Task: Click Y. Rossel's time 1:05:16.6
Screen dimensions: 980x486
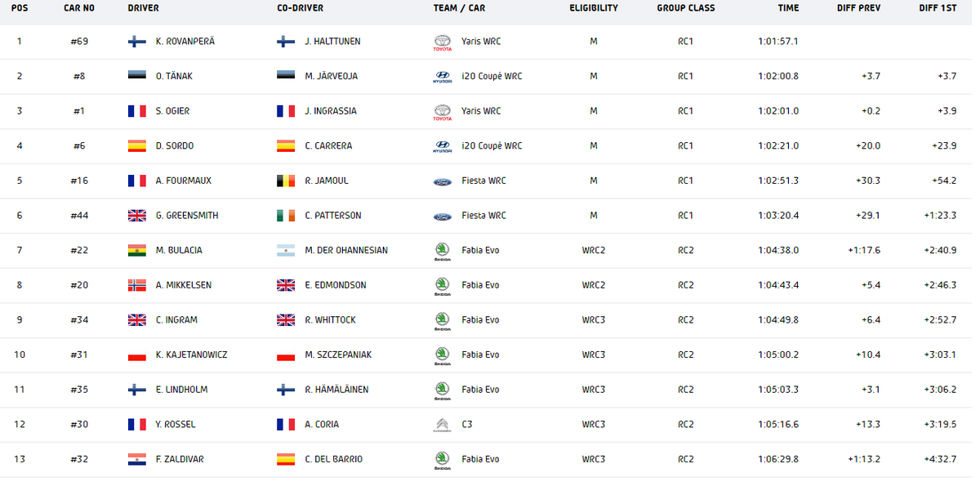Action: click(778, 425)
